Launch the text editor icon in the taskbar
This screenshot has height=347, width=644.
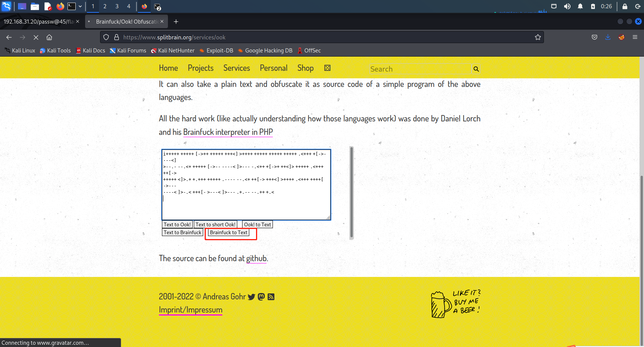pyautogui.click(x=48, y=6)
